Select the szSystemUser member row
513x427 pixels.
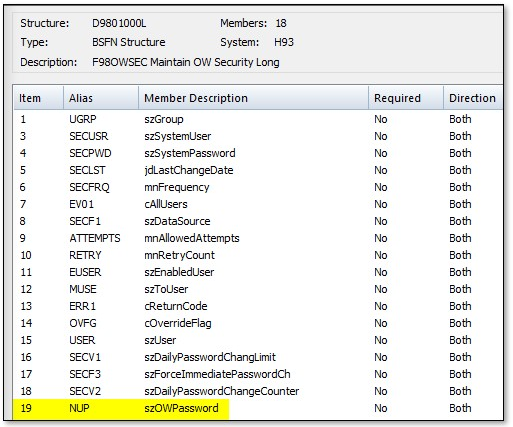point(258,136)
